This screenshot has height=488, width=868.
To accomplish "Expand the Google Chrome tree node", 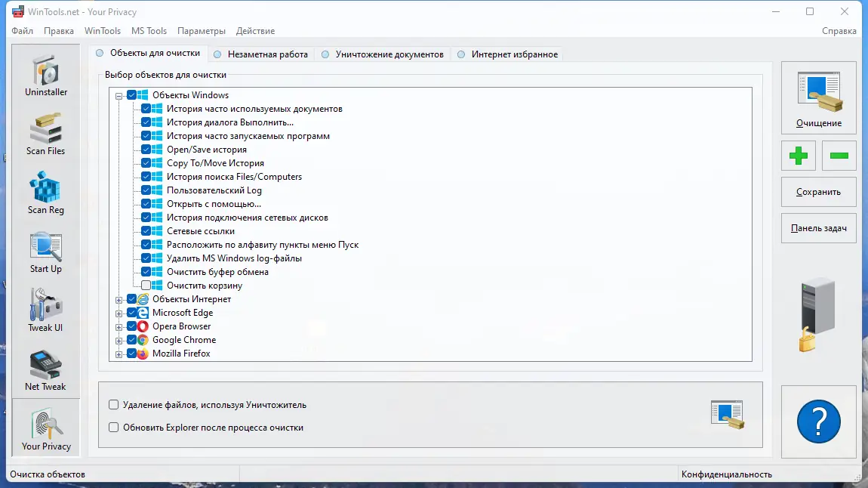I will [119, 341].
